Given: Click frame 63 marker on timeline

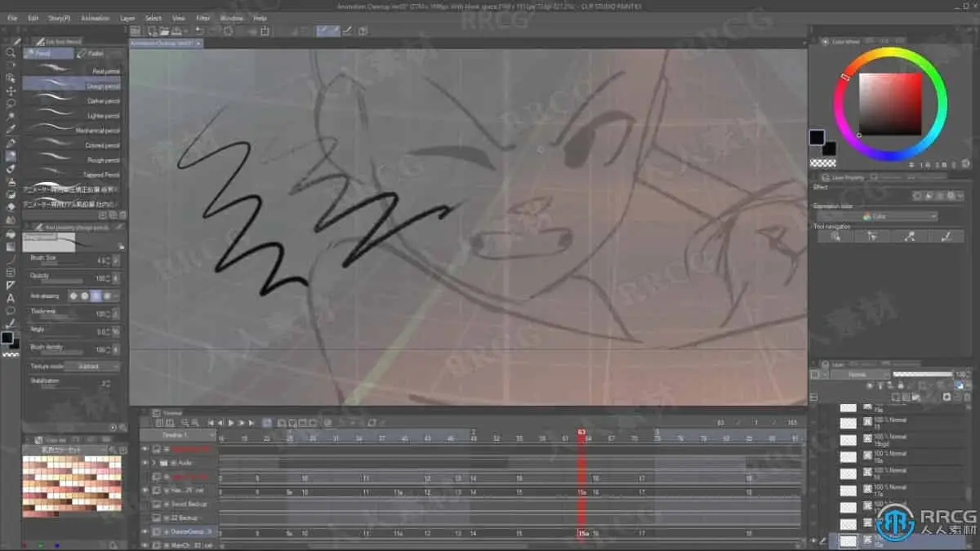Looking at the screenshot, I should point(581,433).
